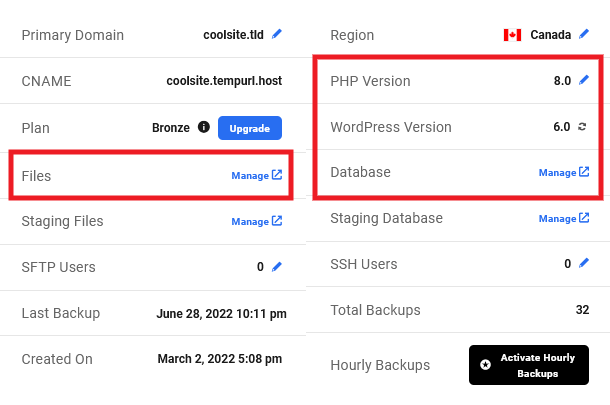This screenshot has height=405, width=610.
Task: Select the coolsite.tld domain text
Action: [x=236, y=34]
